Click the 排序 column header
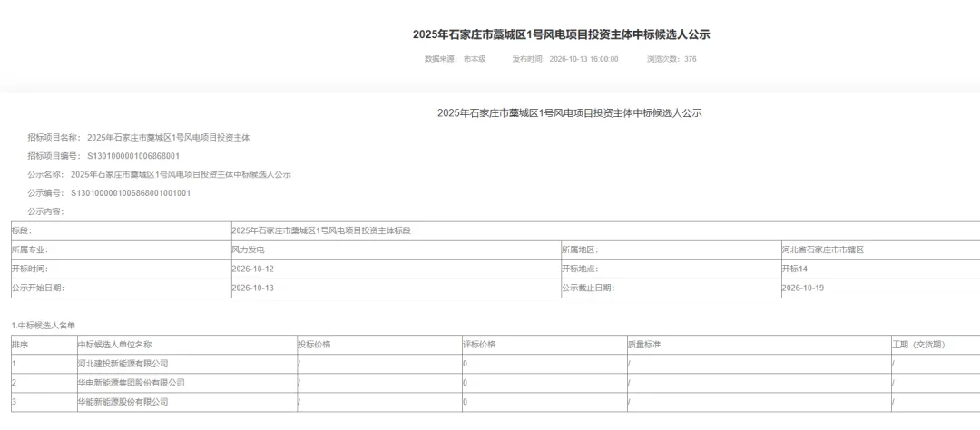 pyautogui.click(x=44, y=345)
